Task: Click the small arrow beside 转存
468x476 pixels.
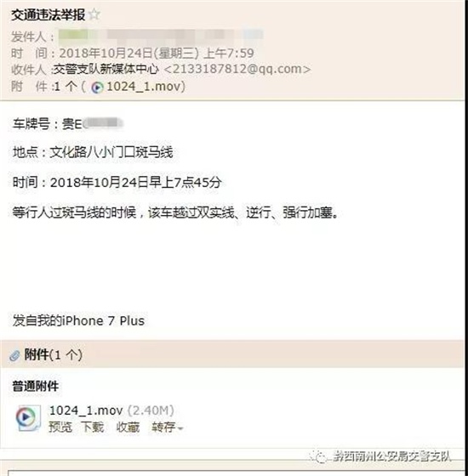Action: [x=180, y=428]
